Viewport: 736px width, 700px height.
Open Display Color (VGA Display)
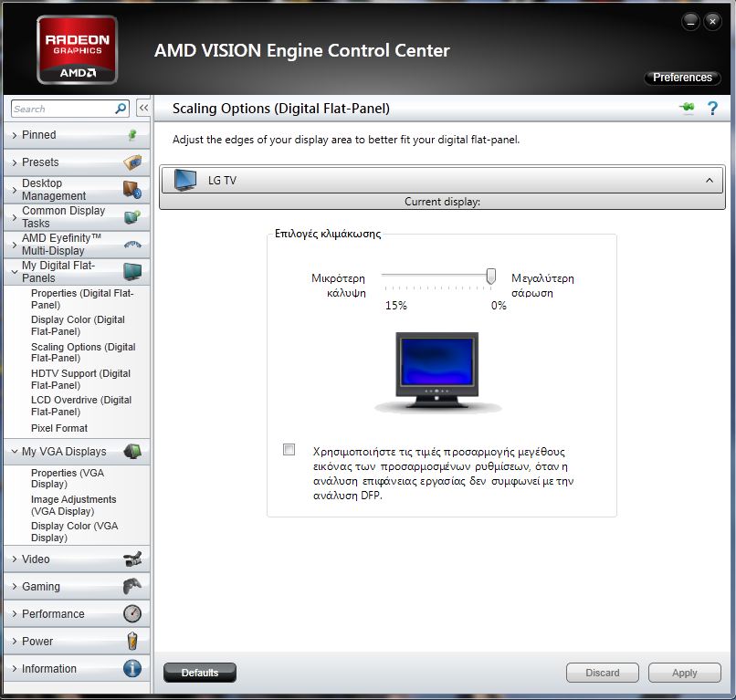coord(74,531)
